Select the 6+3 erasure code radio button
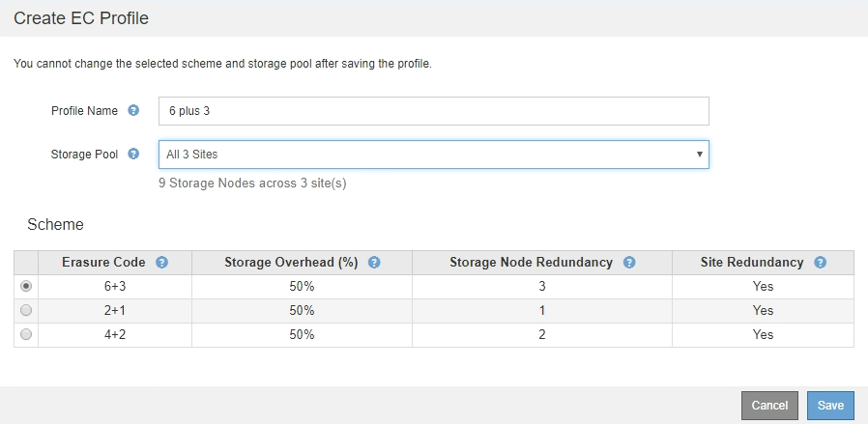The width and height of the screenshot is (868, 424). coord(26,286)
